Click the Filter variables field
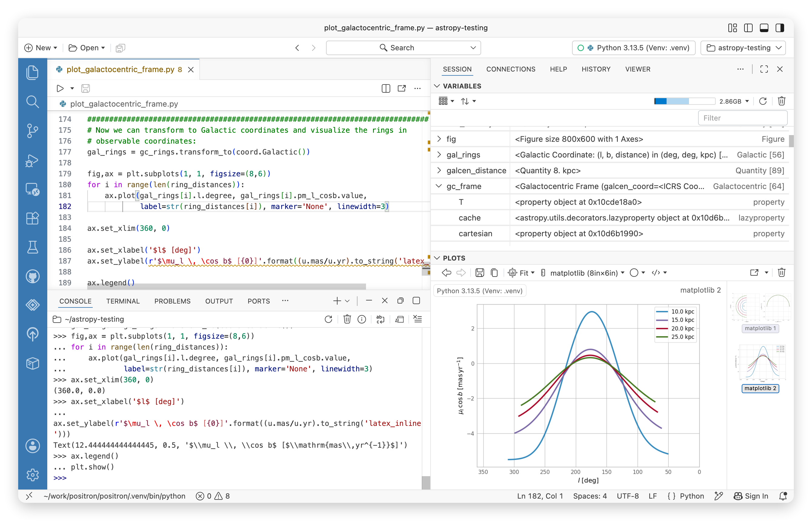Viewport: 812px width, 521px height. pyautogui.click(x=742, y=118)
